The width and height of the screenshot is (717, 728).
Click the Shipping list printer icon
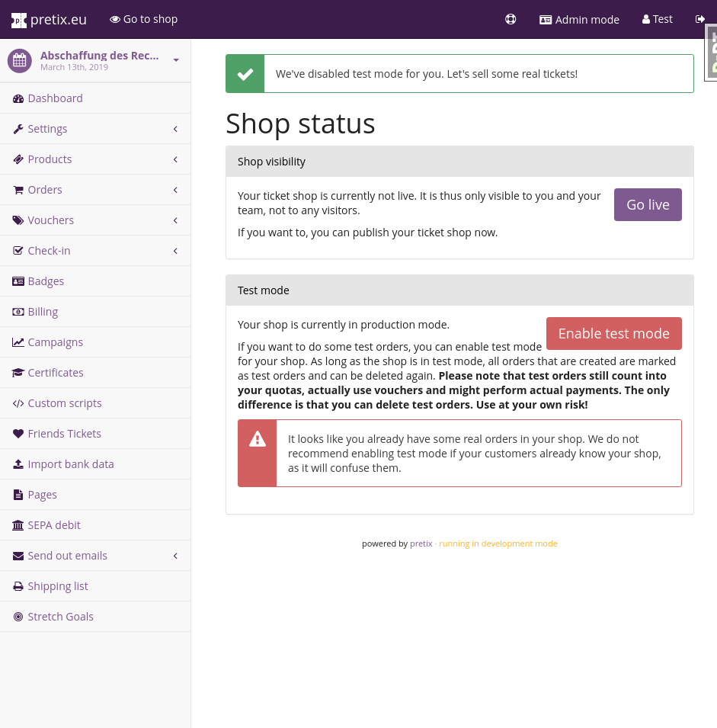click(18, 586)
